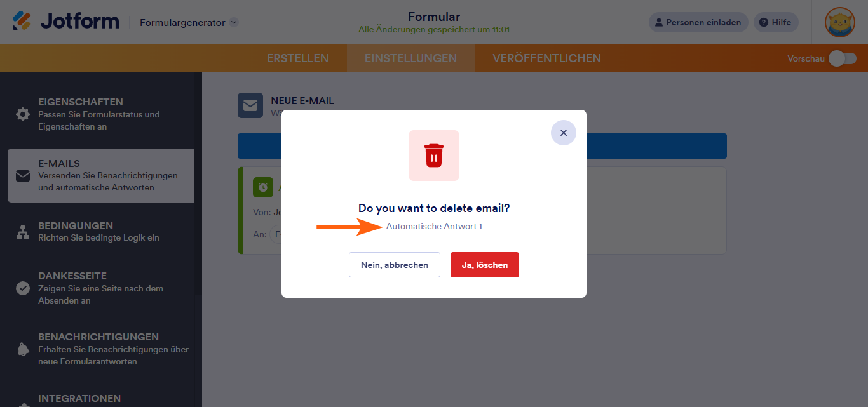Open the Benachrichtigungen bell icon
This screenshot has height=407, width=868.
pyautogui.click(x=23, y=349)
